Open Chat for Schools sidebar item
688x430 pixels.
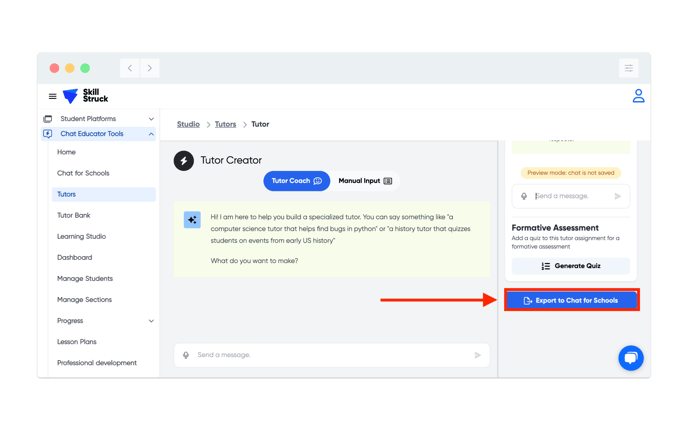click(x=83, y=173)
